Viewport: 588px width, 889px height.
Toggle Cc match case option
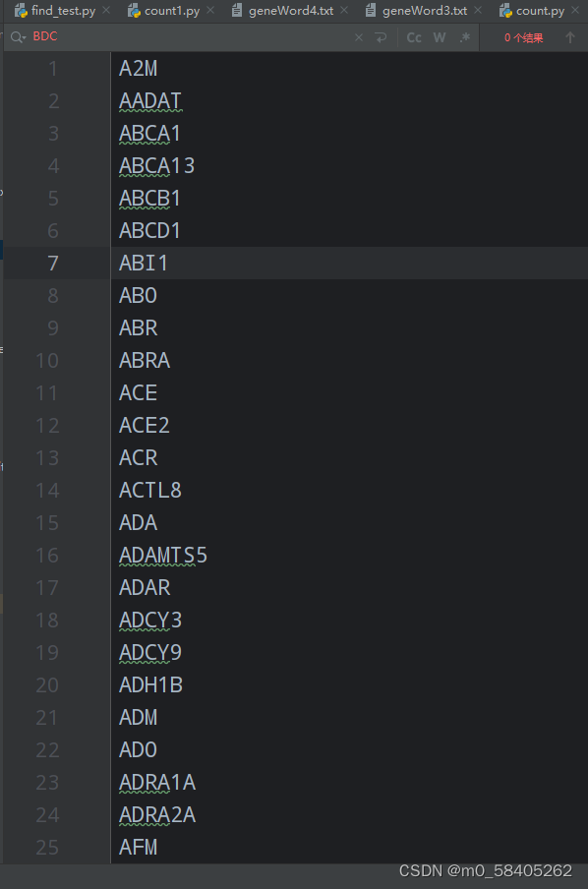(413, 37)
